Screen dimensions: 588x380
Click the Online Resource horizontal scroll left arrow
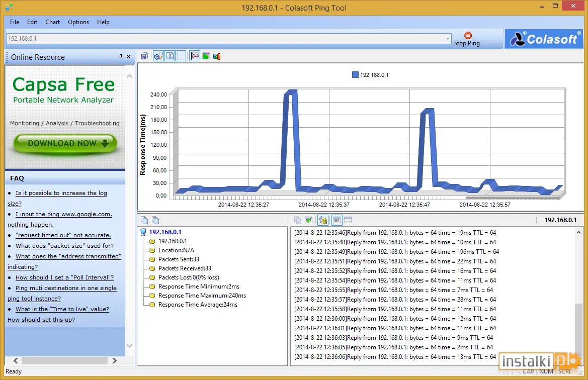pyautogui.click(x=16, y=360)
